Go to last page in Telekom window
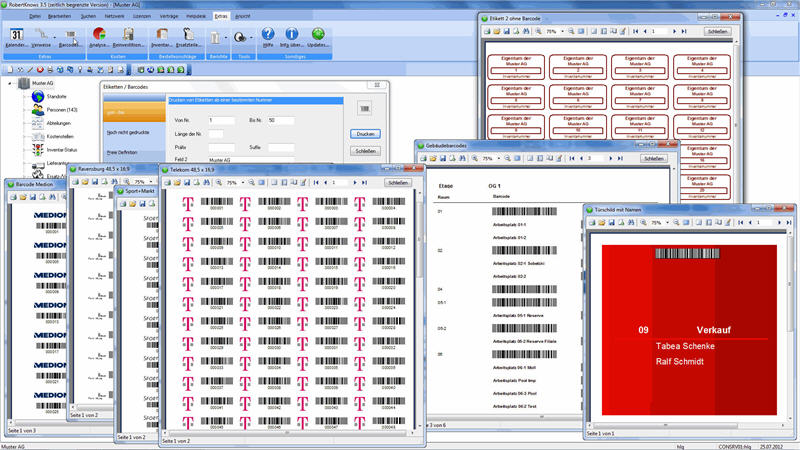Screen dimensions: 800x450 click(364, 182)
